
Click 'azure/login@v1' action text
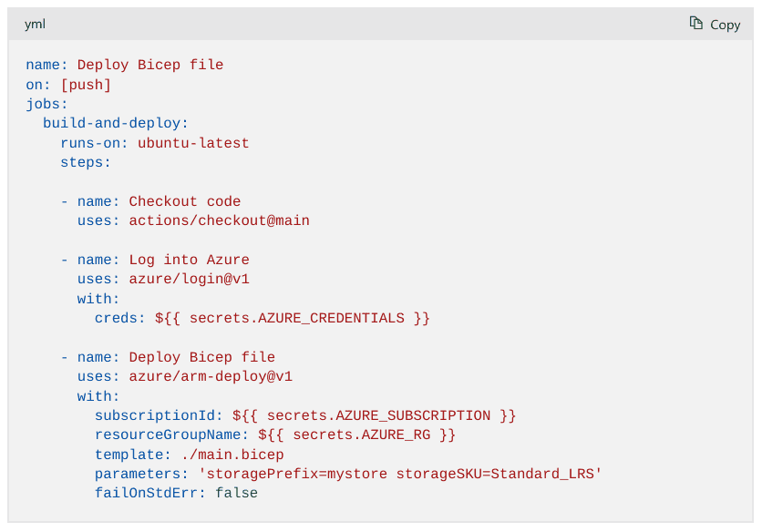pyautogui.click(x=189, y=279)
